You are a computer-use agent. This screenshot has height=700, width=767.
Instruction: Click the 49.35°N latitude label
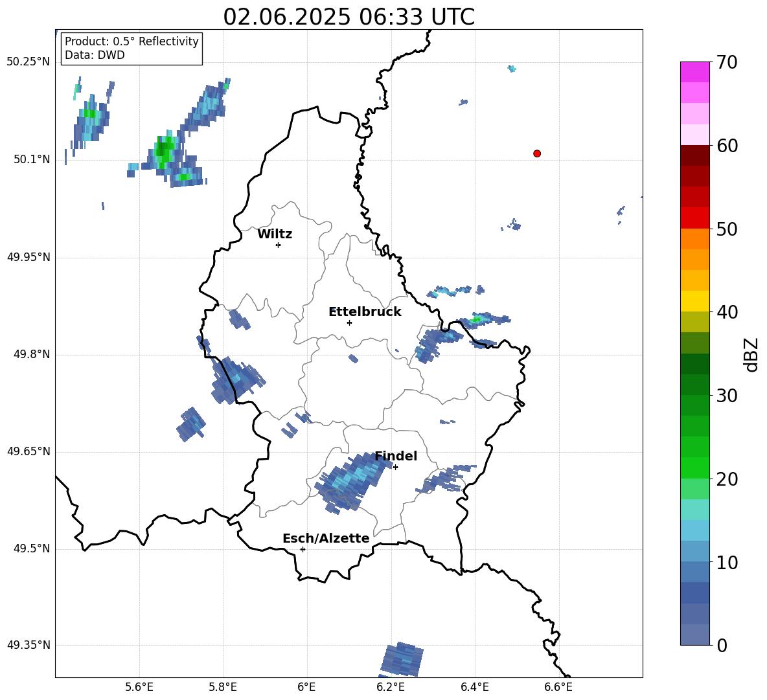(29, 645)
